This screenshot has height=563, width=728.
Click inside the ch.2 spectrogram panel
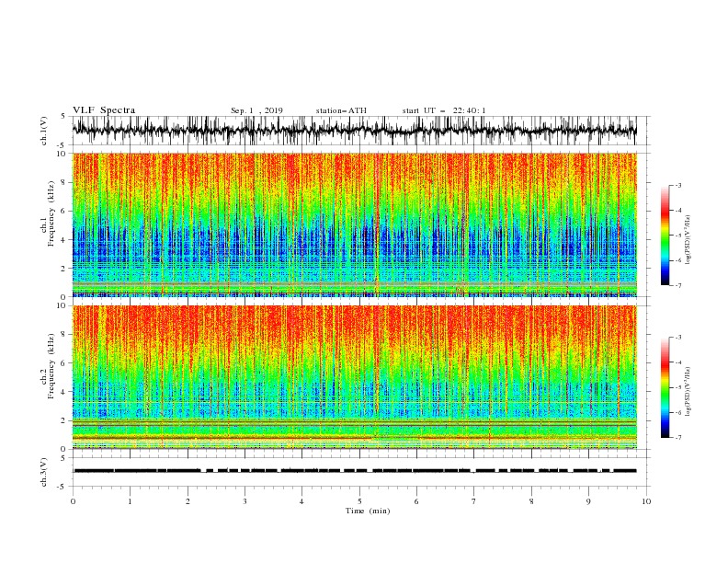coord(354,377)
